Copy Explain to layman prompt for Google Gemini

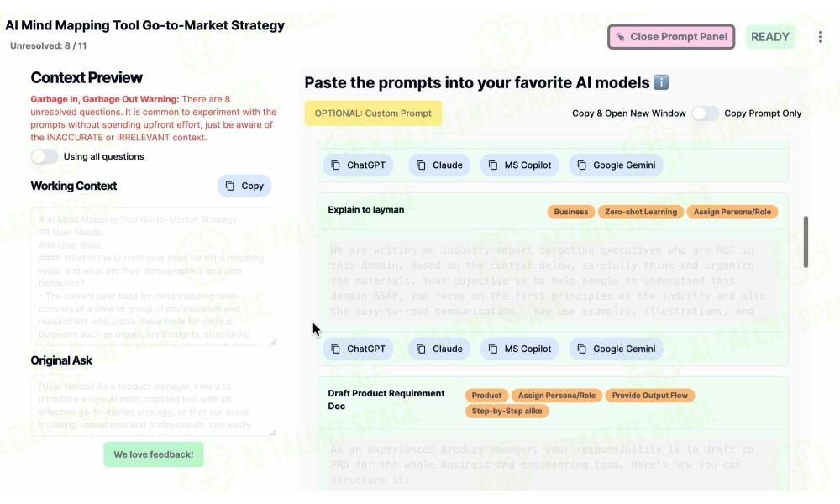tap(616, 349)
